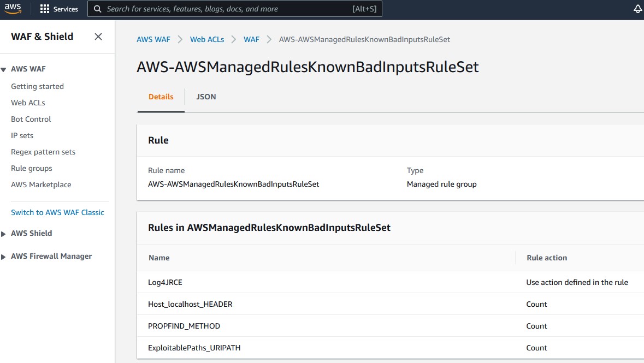
Task: Open IP sets page
Action: click(x=22, y=135)
